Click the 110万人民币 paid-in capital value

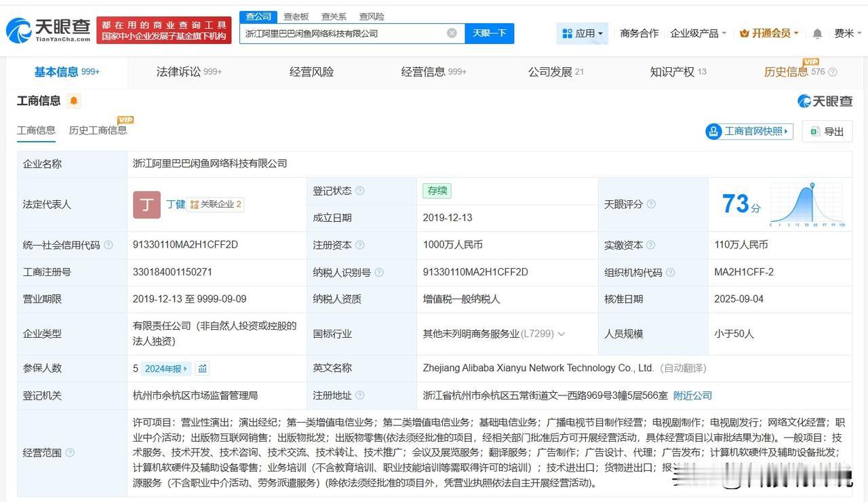tap(741, 245)
